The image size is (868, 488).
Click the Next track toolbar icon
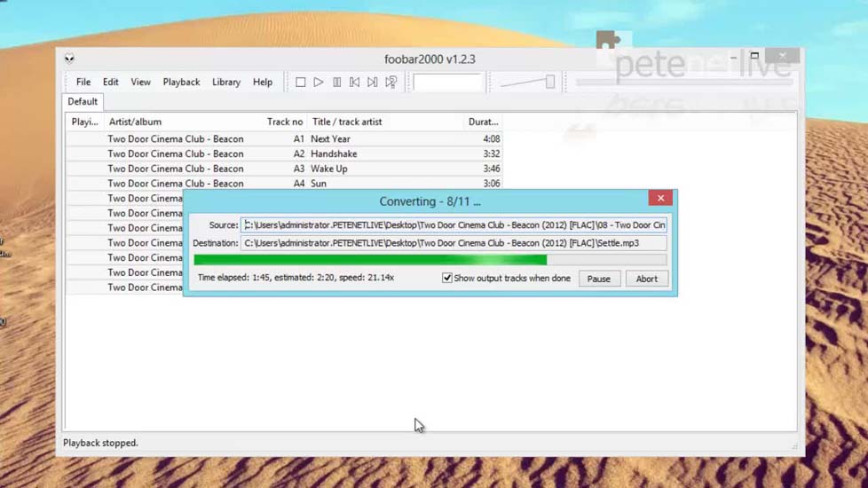coord(373,83)
